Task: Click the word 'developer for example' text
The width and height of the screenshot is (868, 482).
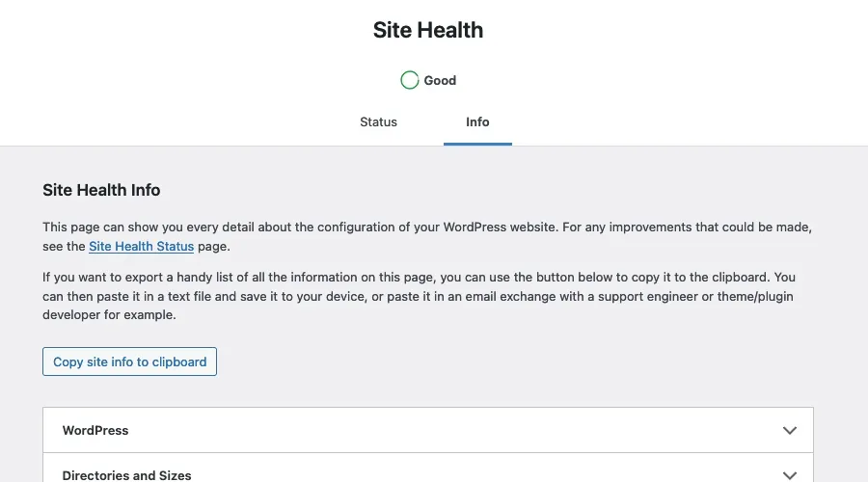Action: click(109, 315)
